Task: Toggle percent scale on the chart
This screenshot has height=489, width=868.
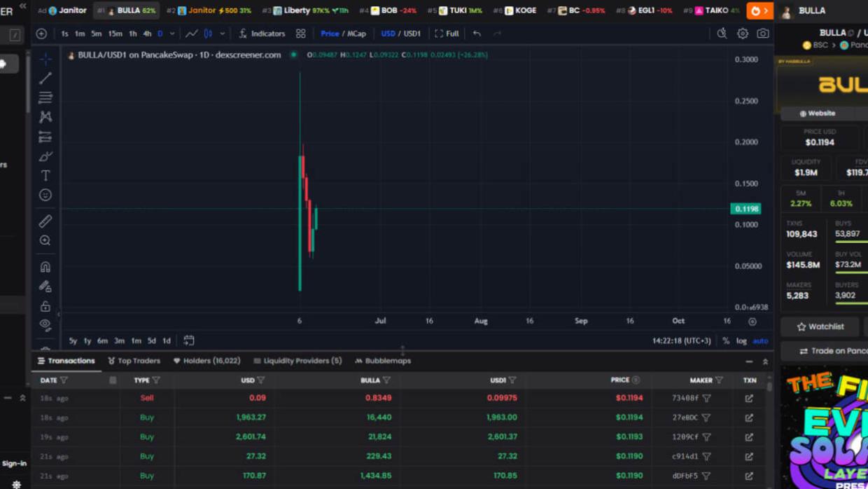Action: 726,340
